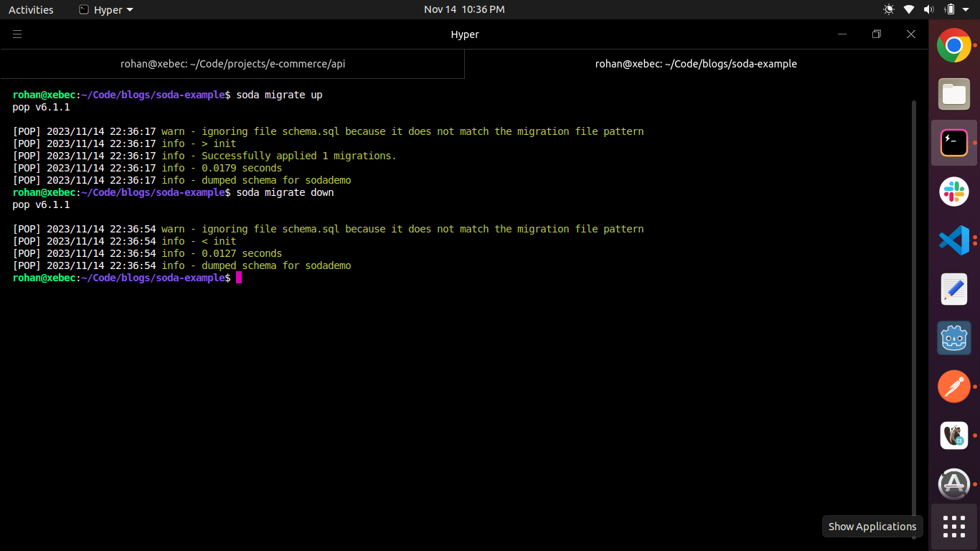Click the magenta terminal cursor
This screenshot has width=980, height=551.
239,278
